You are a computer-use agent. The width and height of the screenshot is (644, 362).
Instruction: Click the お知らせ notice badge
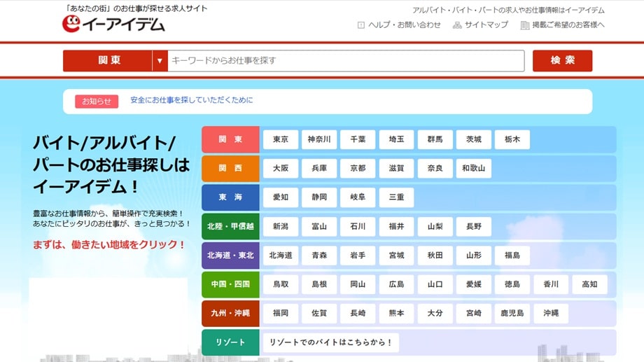(97, 101)
